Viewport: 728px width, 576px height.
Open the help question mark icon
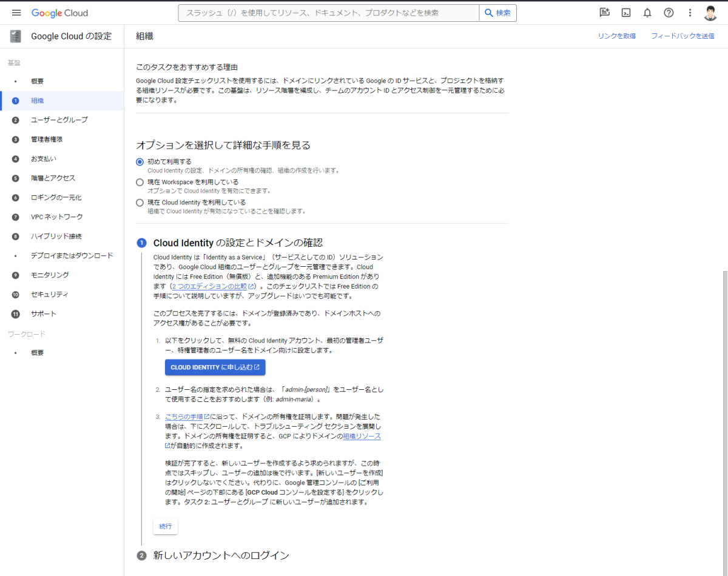coord(669,13)
